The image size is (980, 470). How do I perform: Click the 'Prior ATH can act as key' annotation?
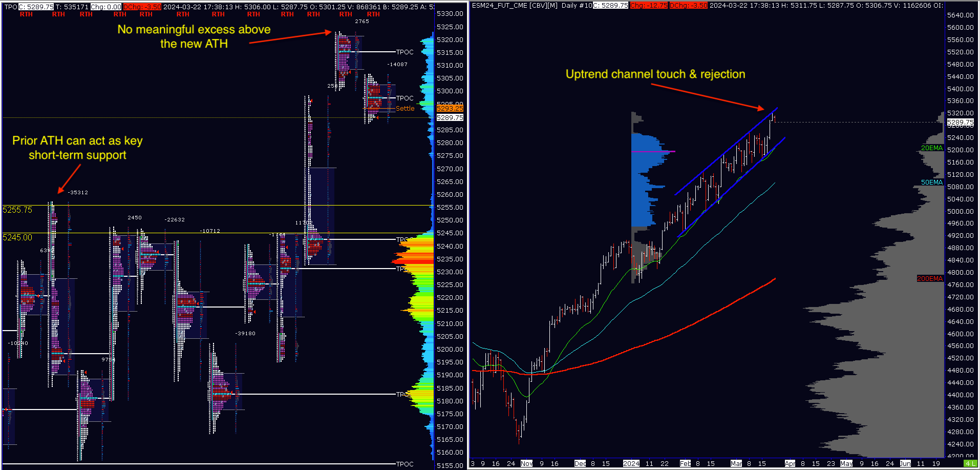tap(77, 141)
